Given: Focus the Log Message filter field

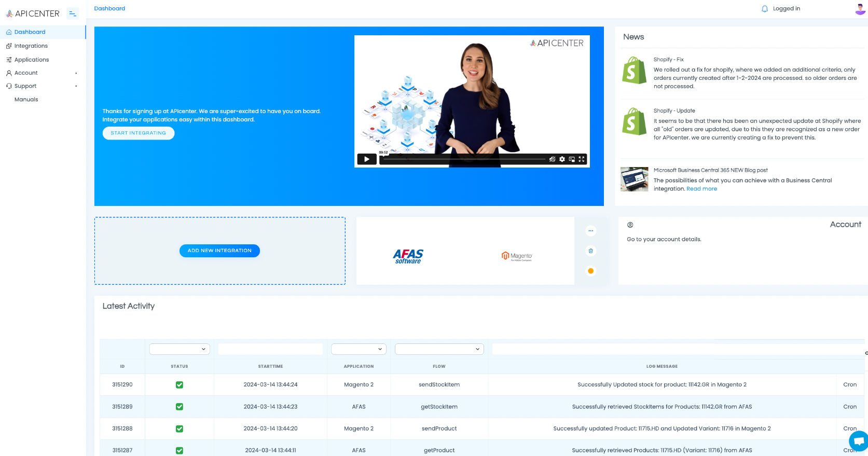Looking at the screenshot, I should click(677, 349).
